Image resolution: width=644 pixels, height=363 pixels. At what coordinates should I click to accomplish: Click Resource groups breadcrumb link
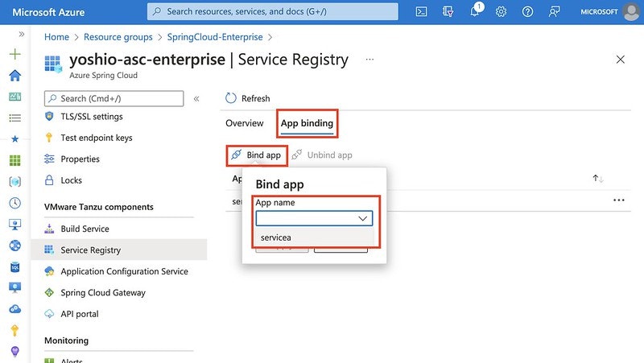tap(118, 37)
